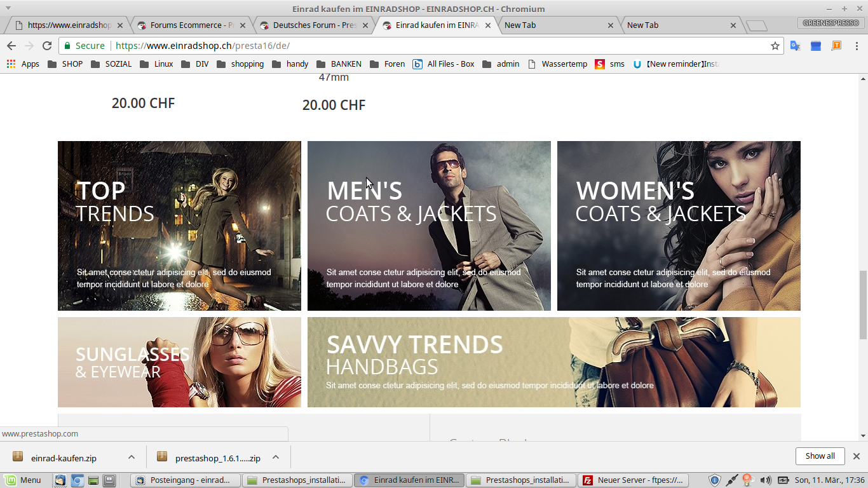The width and height of the screenshot is (868, 488).
Task: Click the page vertical scrollbar thumb
Action: click(863, 305)
